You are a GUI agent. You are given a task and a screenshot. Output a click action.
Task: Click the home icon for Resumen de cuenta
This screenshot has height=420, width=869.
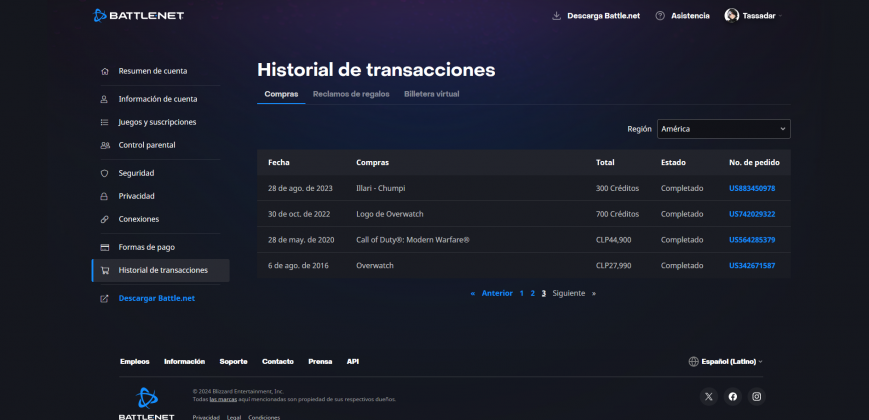coord(104,71)
